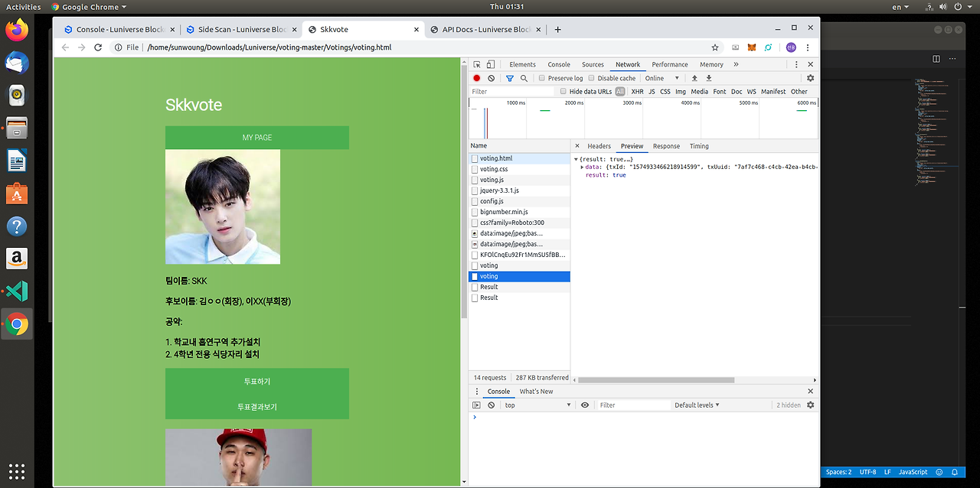Screen dimensions: 980x488
Task: Reload the page in Chrome
Action: pos(98,47)
